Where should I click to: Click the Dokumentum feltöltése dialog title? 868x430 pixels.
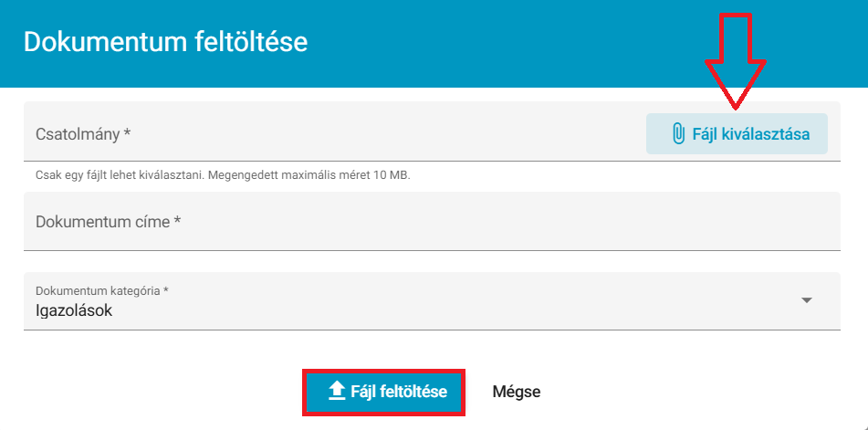click(165, 43)
